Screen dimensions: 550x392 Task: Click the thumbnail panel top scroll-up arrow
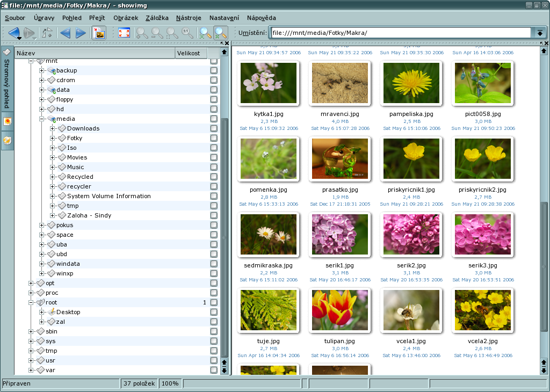click(x=544, y=51)
